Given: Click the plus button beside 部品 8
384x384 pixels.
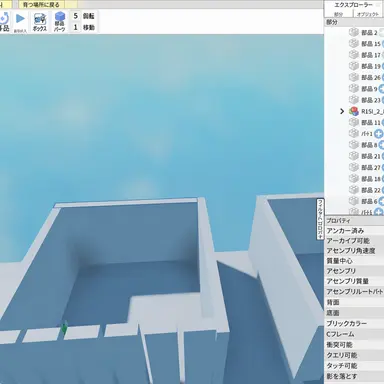Looking at the screenshot, I should click(x=381, y=145).
